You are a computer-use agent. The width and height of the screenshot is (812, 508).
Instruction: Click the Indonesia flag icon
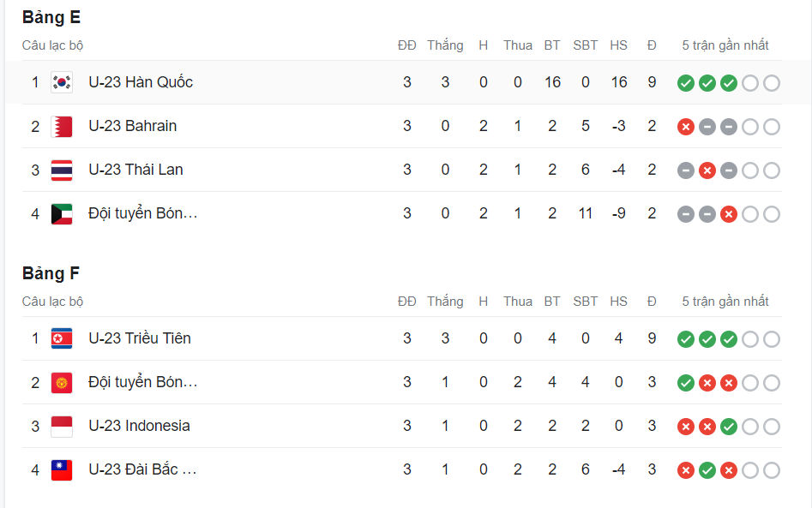[x=62, y=426]
